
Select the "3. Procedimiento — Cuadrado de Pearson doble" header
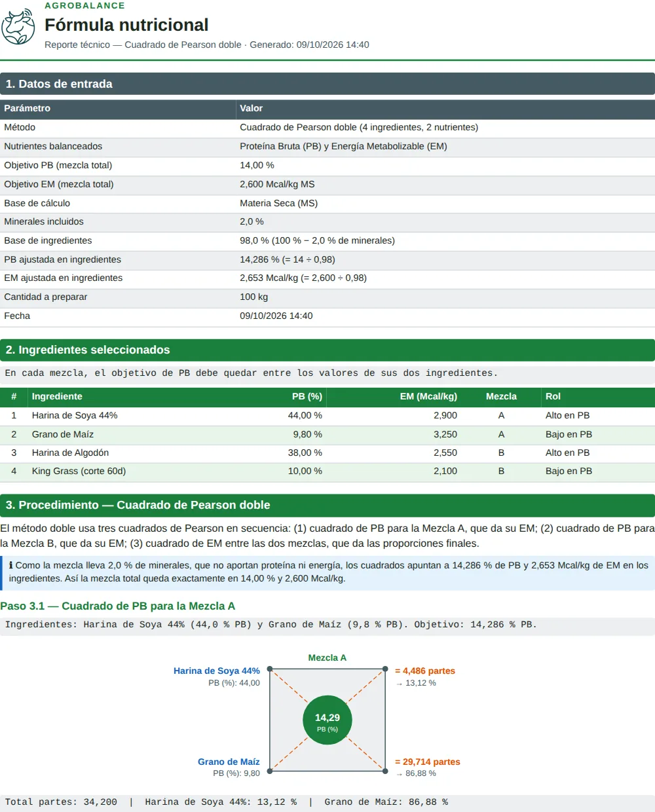point(327,505)
